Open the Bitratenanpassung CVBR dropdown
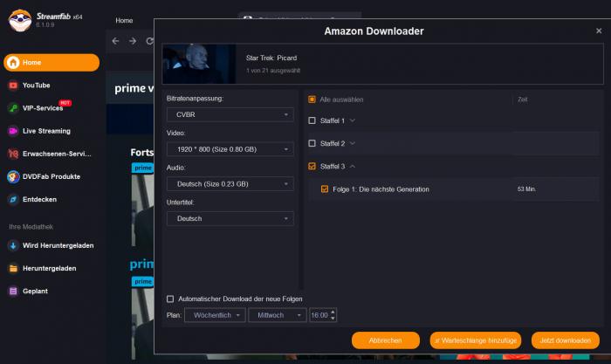The width and height of the screenshot is (611, 364). pos(230,114)
